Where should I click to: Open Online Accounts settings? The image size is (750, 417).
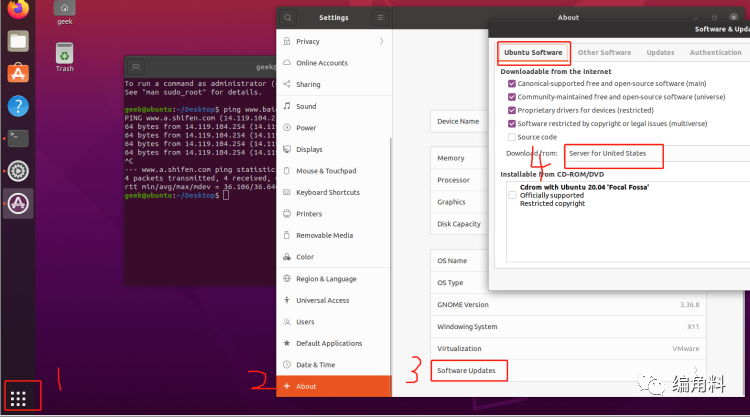tap(333, 63)
